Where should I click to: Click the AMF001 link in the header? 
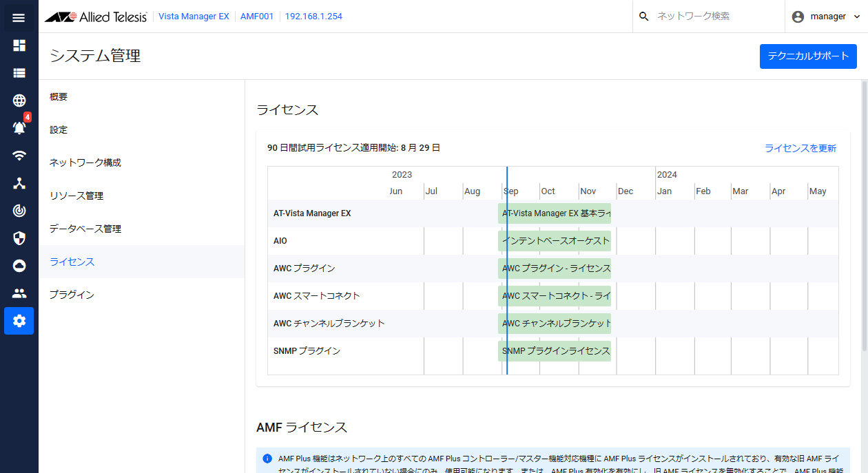256,17
